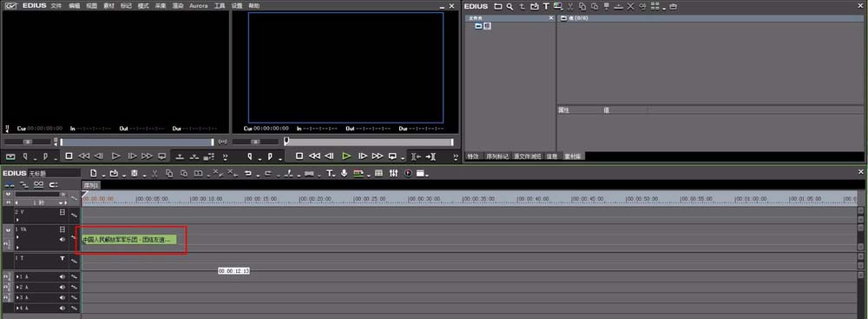This screenshot has width=868, height=319.
Task: Open the 渲染 menu
Action: (x=178, y=5)
